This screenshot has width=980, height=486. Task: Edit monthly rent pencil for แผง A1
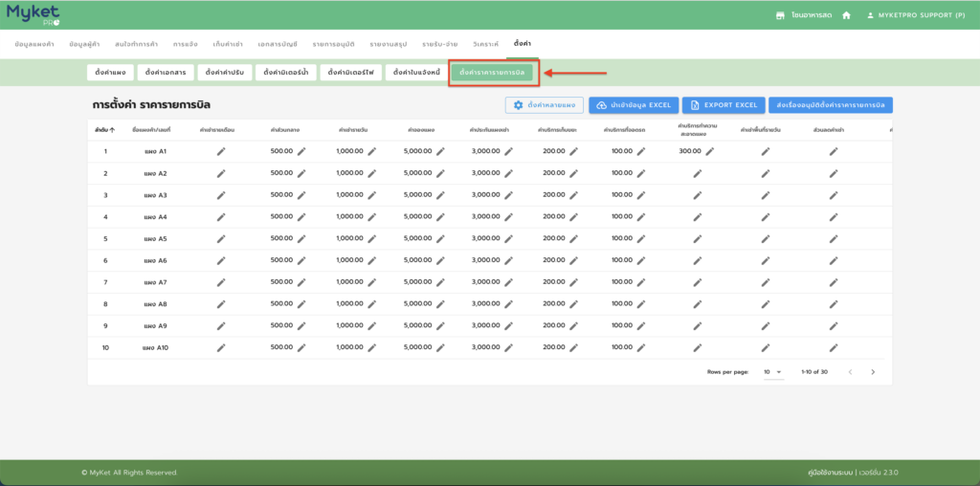coord(221,151)
